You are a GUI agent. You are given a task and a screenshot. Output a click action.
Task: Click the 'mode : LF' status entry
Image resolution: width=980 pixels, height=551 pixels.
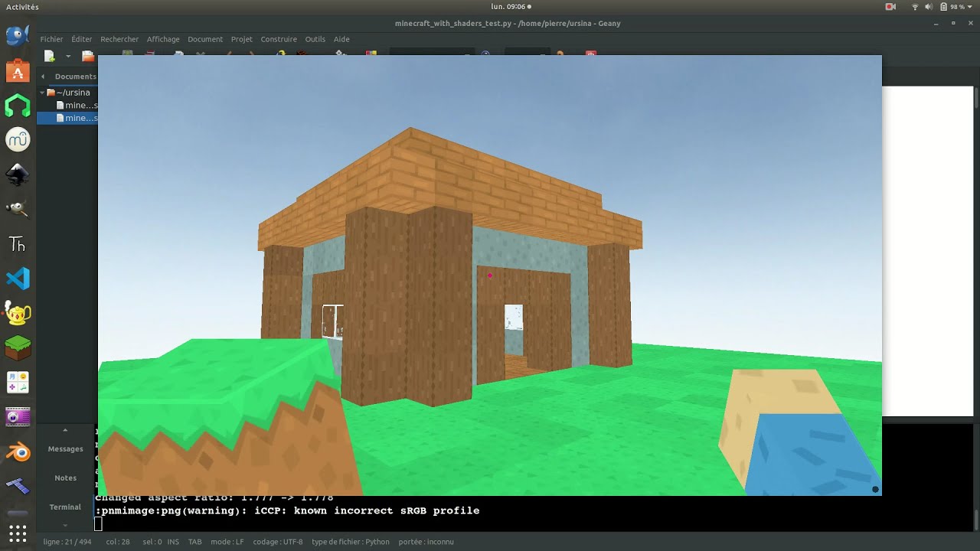(x=227, y=542)
